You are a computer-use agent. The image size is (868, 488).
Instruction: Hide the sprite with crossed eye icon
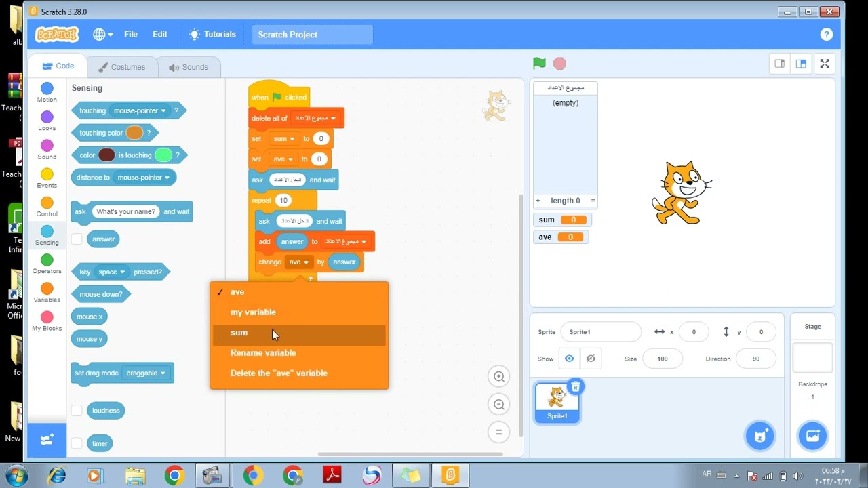point(591,359)
